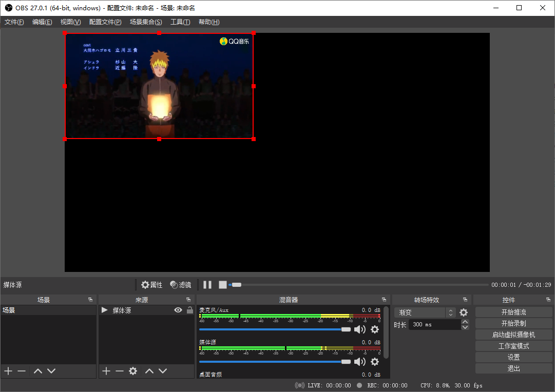
Task: Increase transition duration with up arrow
Action: [x=465, y=322]
